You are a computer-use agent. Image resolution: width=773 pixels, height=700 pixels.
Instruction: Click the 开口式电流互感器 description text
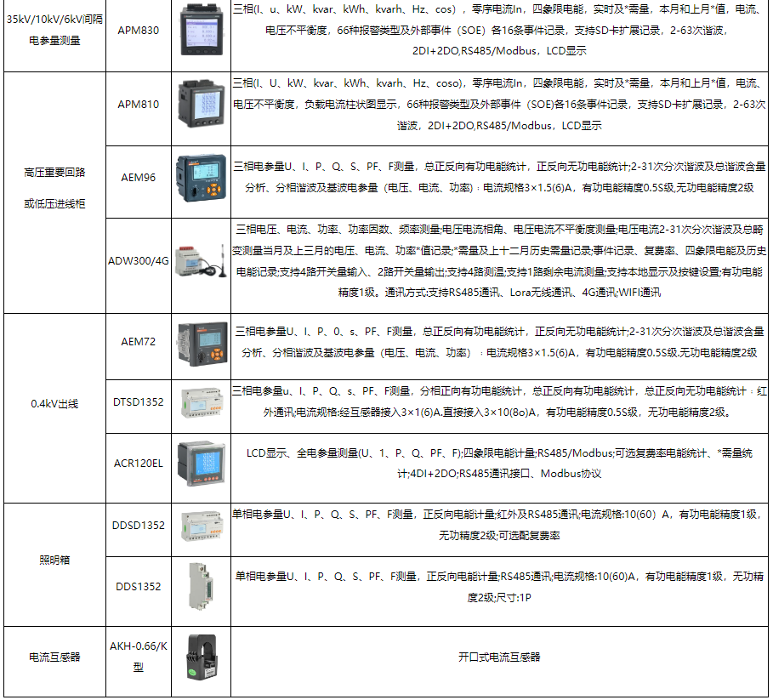(x=498, y=657)
